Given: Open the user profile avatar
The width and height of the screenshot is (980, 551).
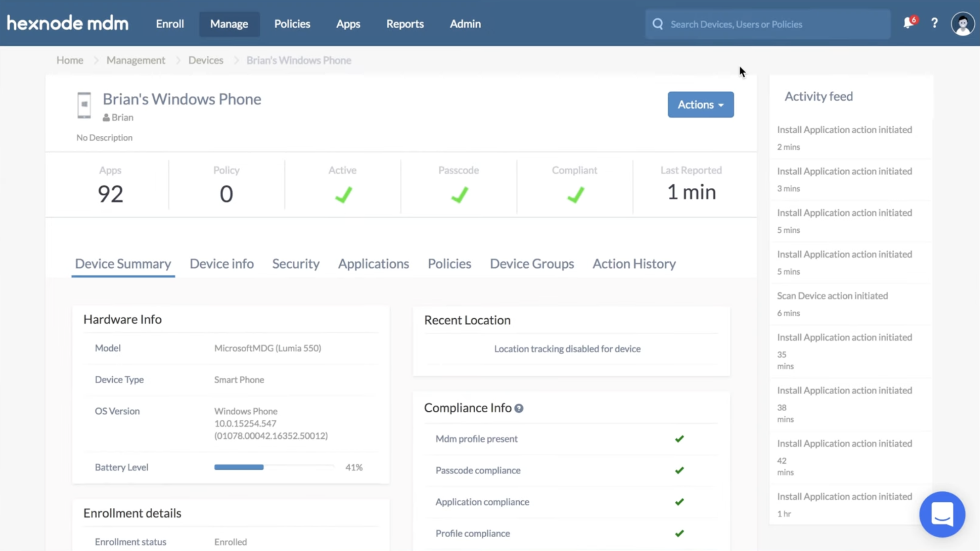Looking at the screenshot, I should (x=963, y=23).
